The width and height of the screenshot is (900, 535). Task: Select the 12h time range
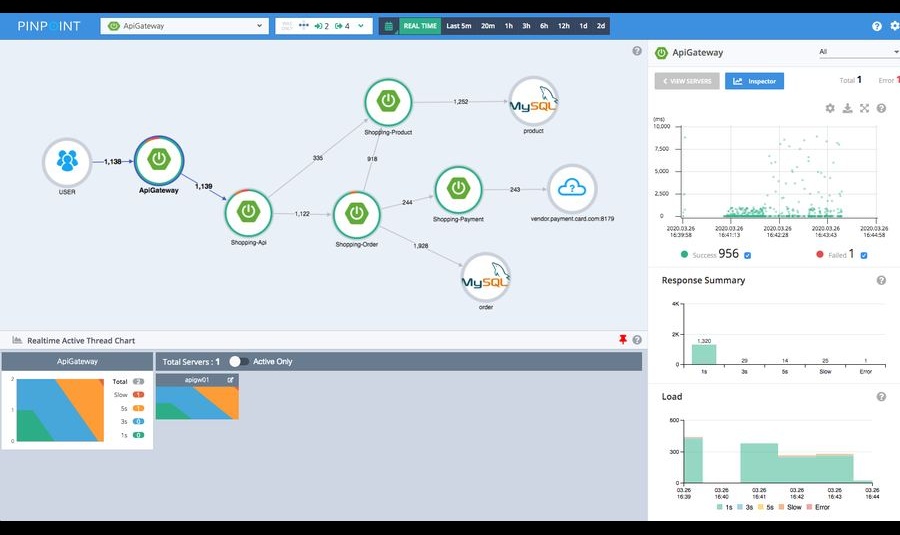click(x=564, y=26)
